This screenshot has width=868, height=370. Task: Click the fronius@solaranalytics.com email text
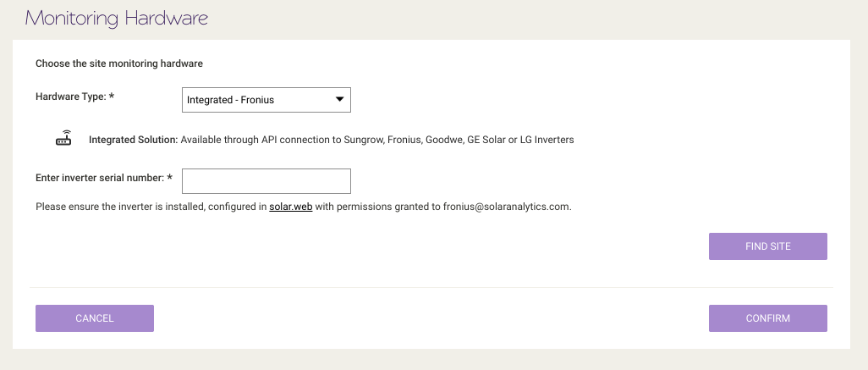[506, 207]
